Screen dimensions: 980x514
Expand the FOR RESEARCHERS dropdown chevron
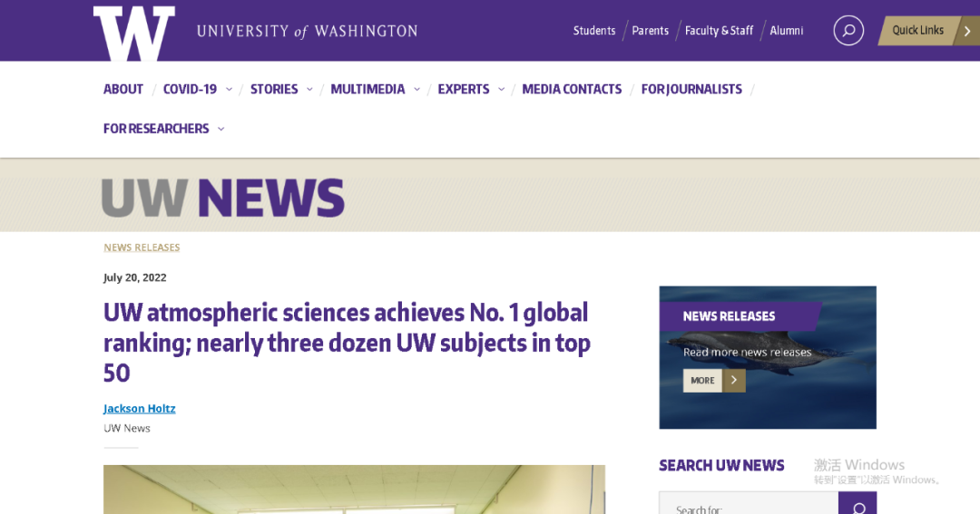pos(220,129)
